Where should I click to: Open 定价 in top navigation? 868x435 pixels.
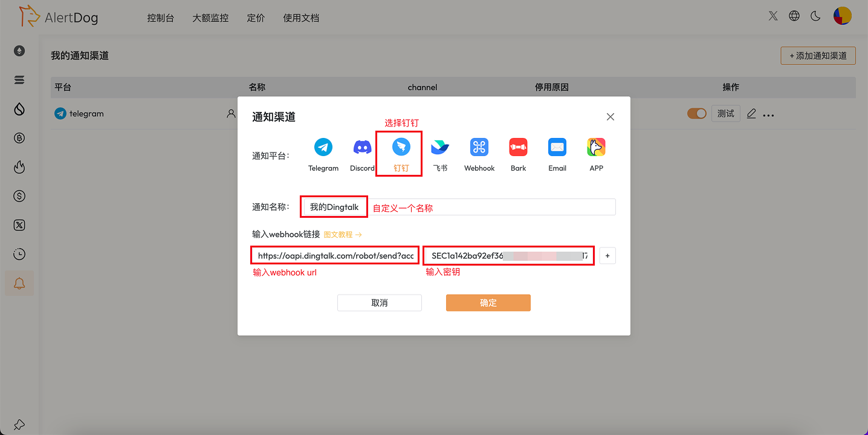point(256,18)
